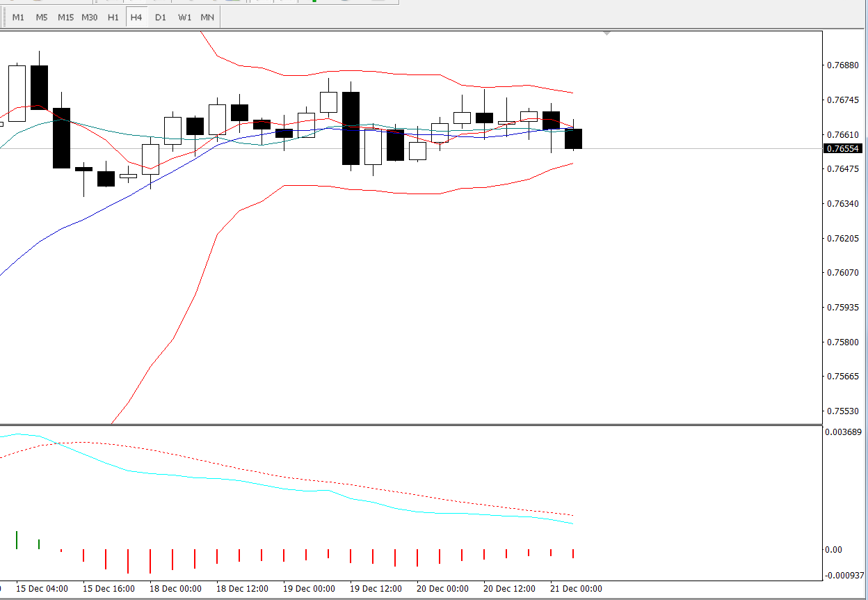Click price axis value 0.76745
This screenshot has height=600, width=868.
[842, 100]
